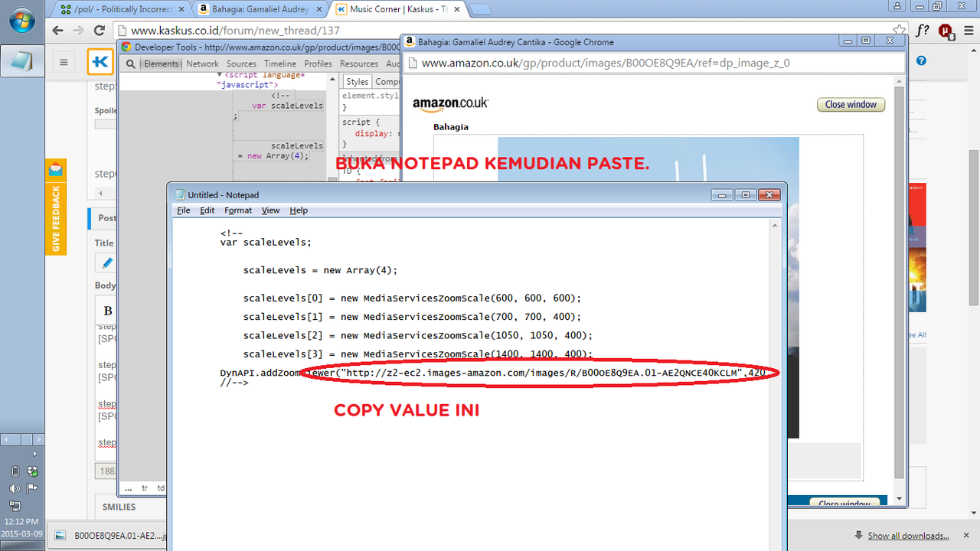Open Show all downloads link
Image resolution: width=980 pixels, height=551 pixels.
click(908, 536)
